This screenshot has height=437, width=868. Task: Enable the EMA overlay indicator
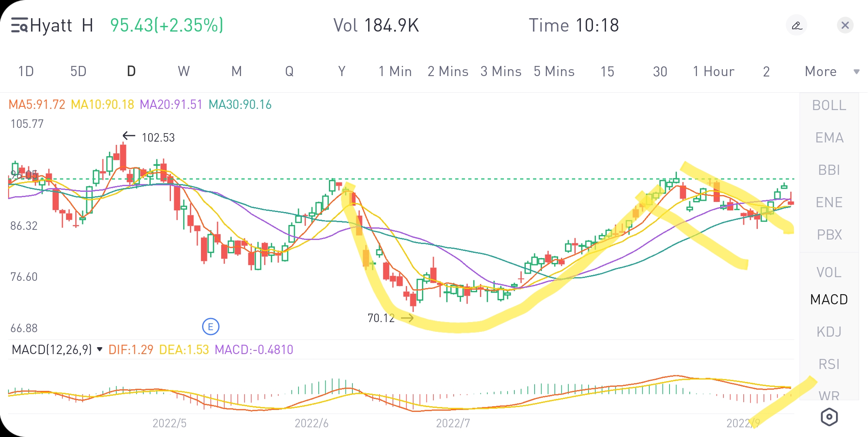[829, 138]
